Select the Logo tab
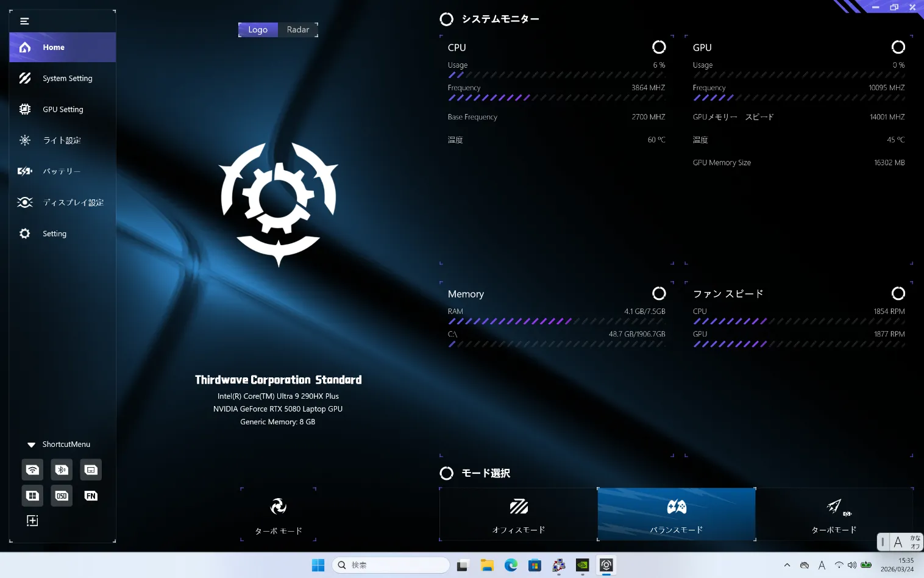924x578 pixels. click(258, 29)
